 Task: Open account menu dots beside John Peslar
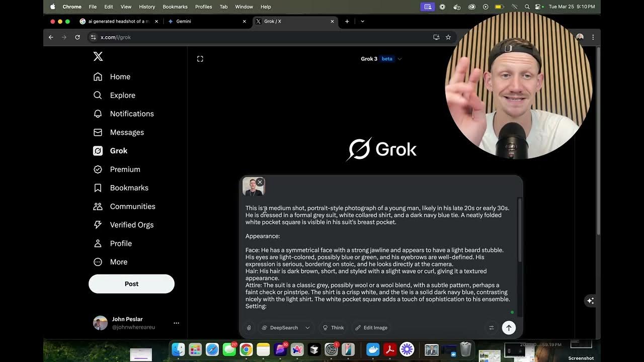176,323
